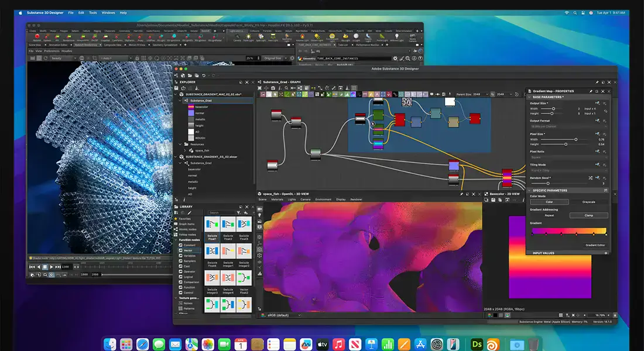Expand the space_fish resource item

pyautogui.click(x=185, y=151)
